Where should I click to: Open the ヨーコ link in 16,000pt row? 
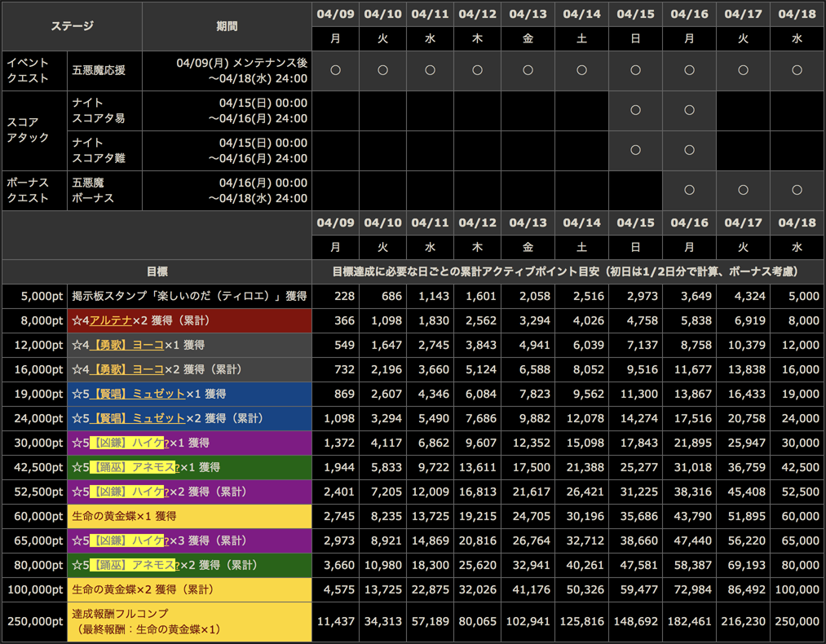[x=148, y=370]
